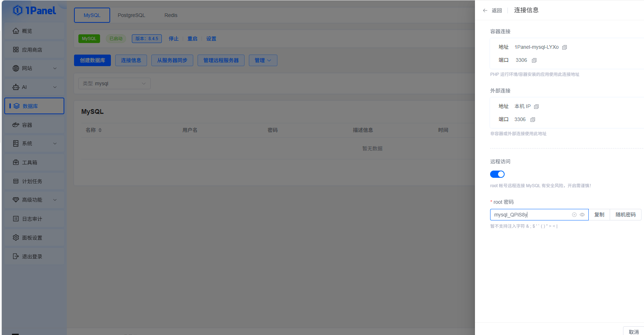Open the 类型 mysql type dropdown
The image size is (644, 335).
pyautogui.click(x=114, y=83)
